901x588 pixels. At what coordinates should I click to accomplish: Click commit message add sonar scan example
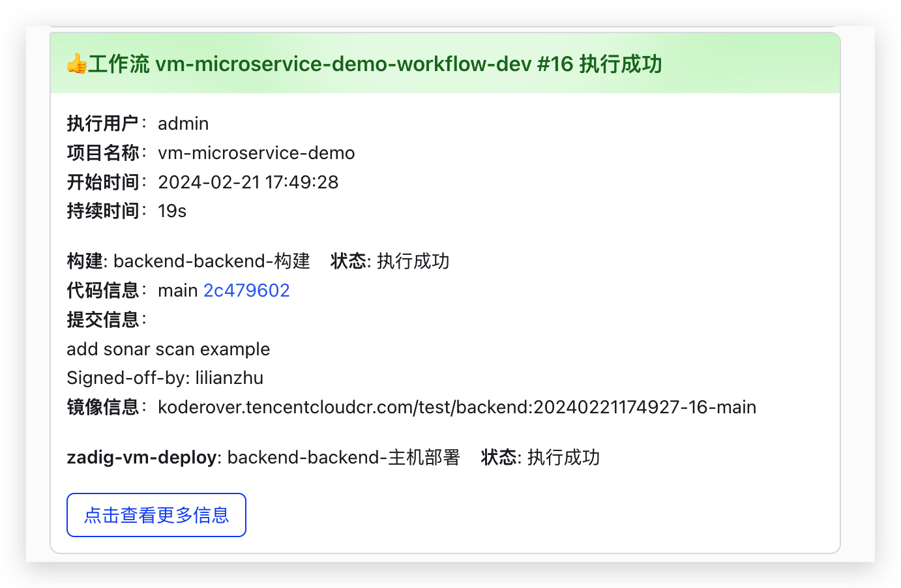coord(168,349)
